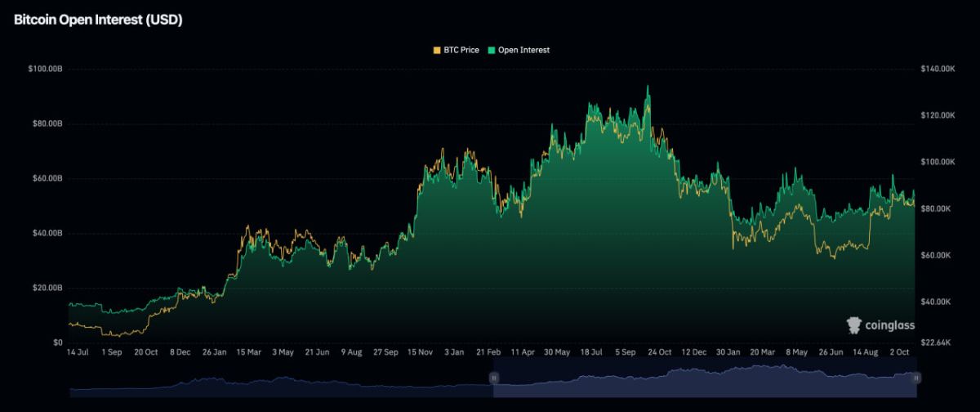The height and width of the screenshot is (412, 980).
Task: Click the $22.64K right axis label
Action: click(x=935, y=342)
